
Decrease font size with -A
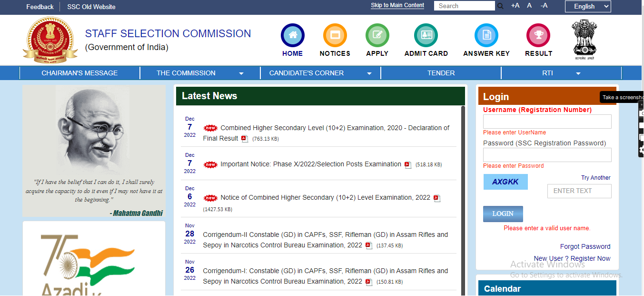(x=544, y=6)
